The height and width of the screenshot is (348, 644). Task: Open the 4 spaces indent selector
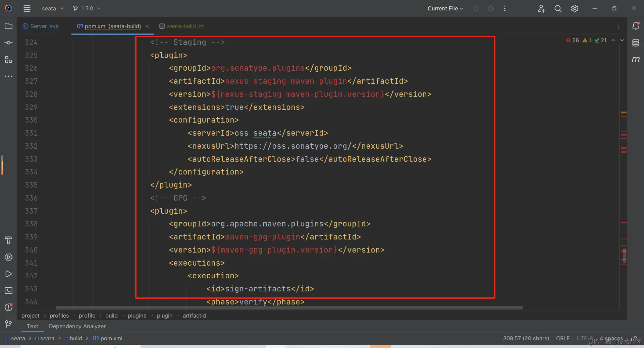(x=611, y=339)
